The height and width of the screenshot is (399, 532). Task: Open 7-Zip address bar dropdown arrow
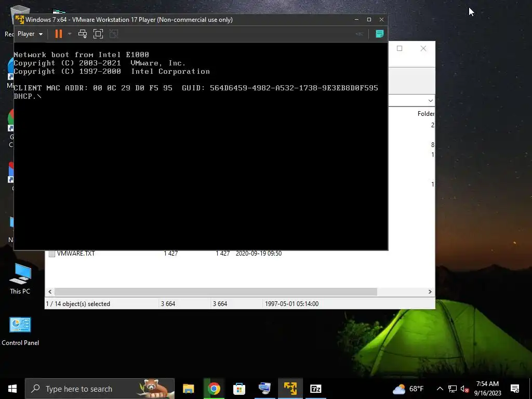431,101
